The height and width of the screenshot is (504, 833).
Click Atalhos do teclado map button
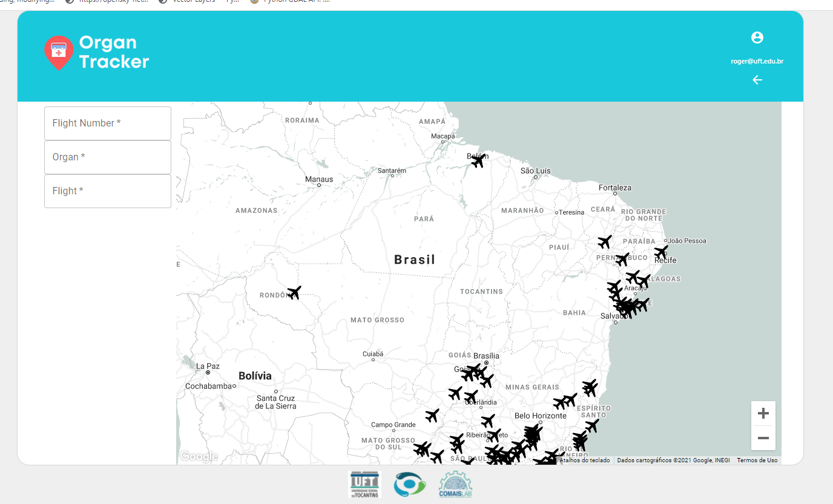click(x=585, y=460)
